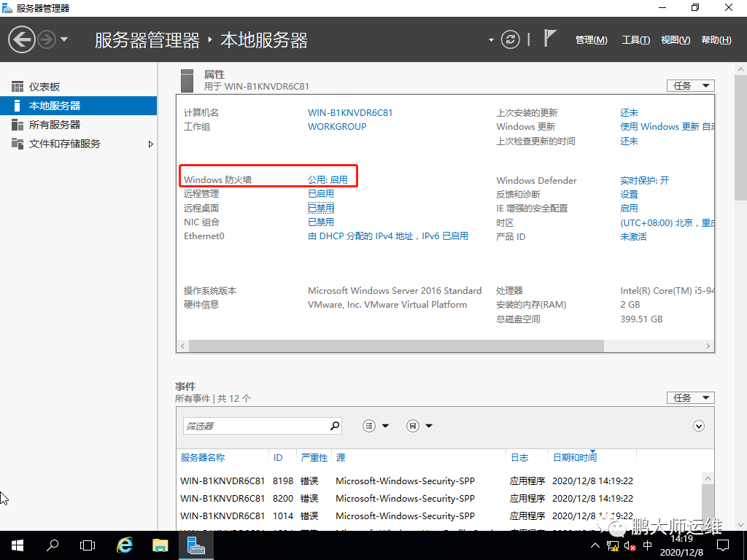Viewport: 747px width, 560px height.
Task: Expand events filter chevron
Action: pos(698,426)
